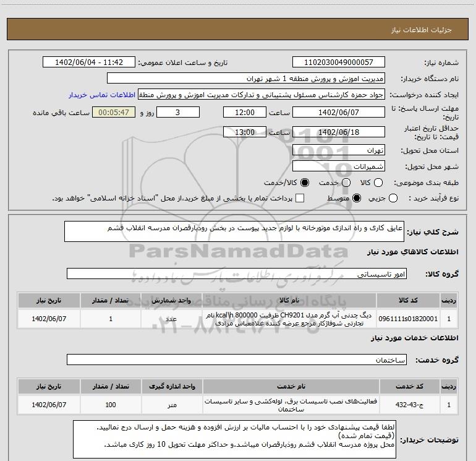Click the price validity date 1402/06/18 field

pyautogui.click(x=339, y=132)
